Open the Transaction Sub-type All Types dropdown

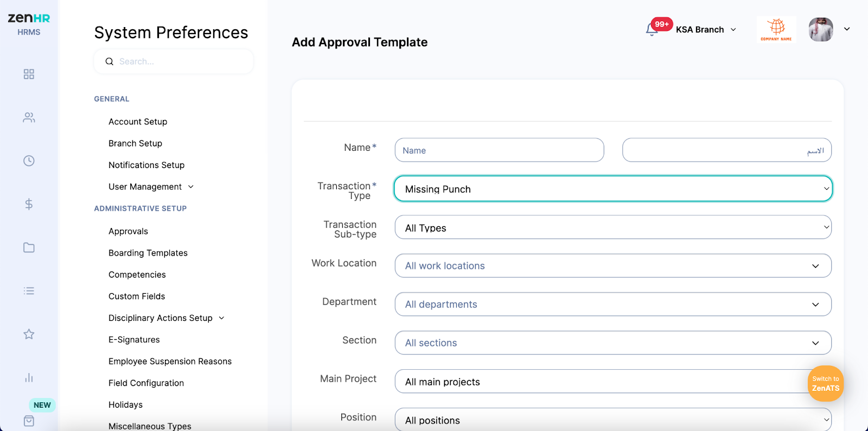613,227
